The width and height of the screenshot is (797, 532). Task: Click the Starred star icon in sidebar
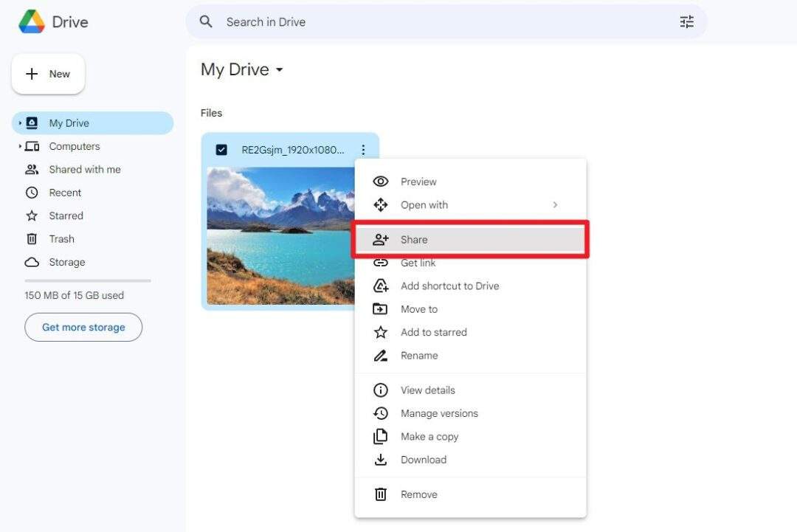[32, 216]
